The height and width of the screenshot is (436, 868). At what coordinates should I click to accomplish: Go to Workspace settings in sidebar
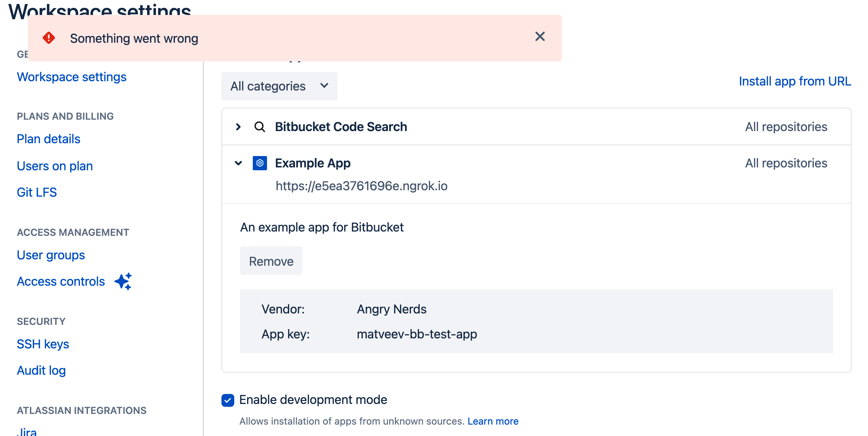pos(72,77)
